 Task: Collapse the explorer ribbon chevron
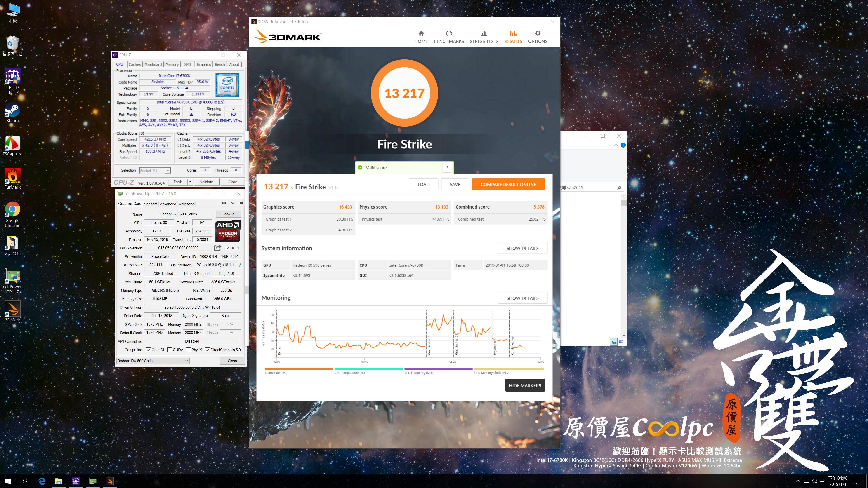(x=616, y=145)
